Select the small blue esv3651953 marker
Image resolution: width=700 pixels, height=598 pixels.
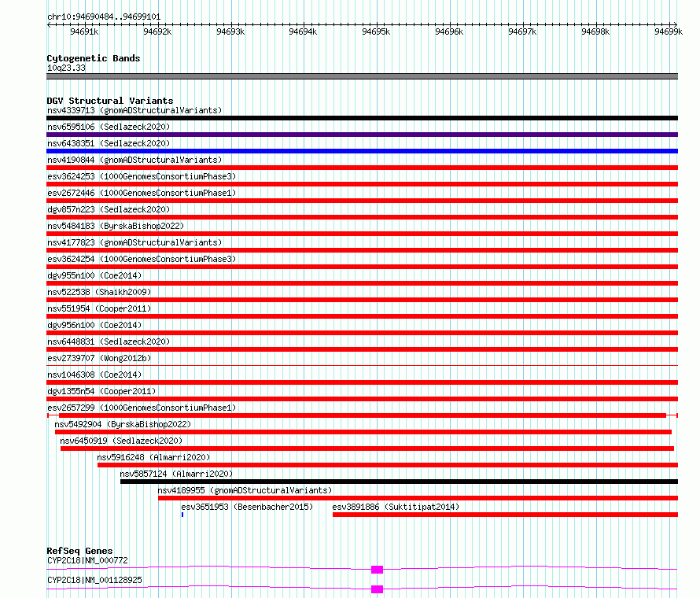coord(182,515)
